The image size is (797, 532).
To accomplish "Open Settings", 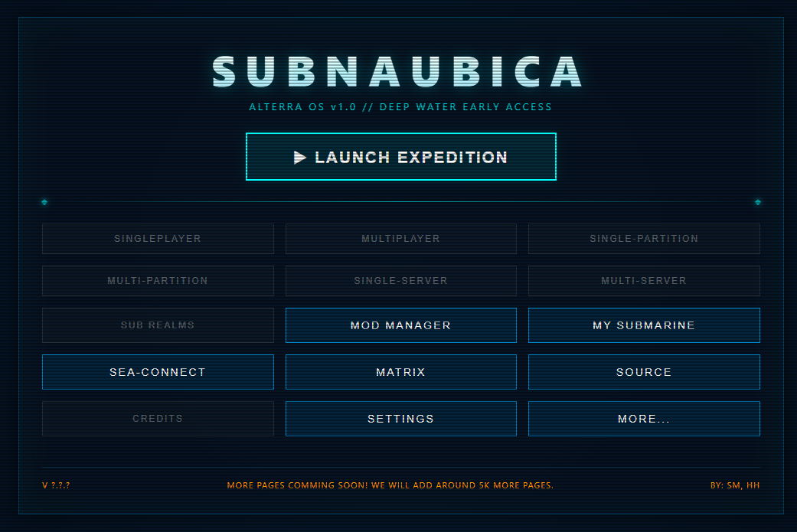I will point(401,419).
